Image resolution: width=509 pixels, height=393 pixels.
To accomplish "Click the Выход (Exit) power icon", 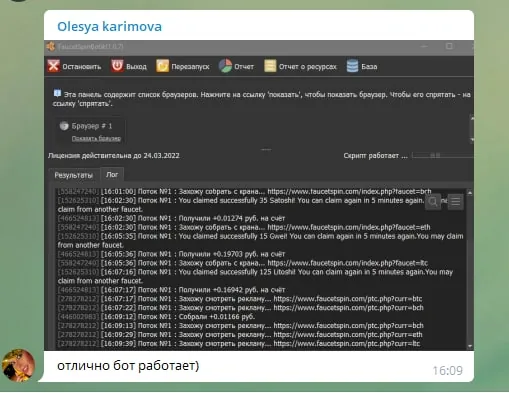I will click(x=117, y=66).
